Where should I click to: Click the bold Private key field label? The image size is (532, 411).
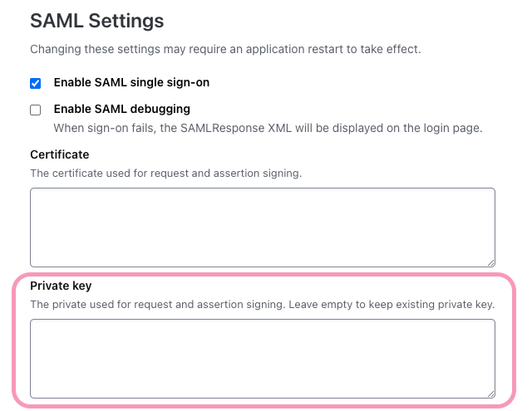[x=61, y=286]
